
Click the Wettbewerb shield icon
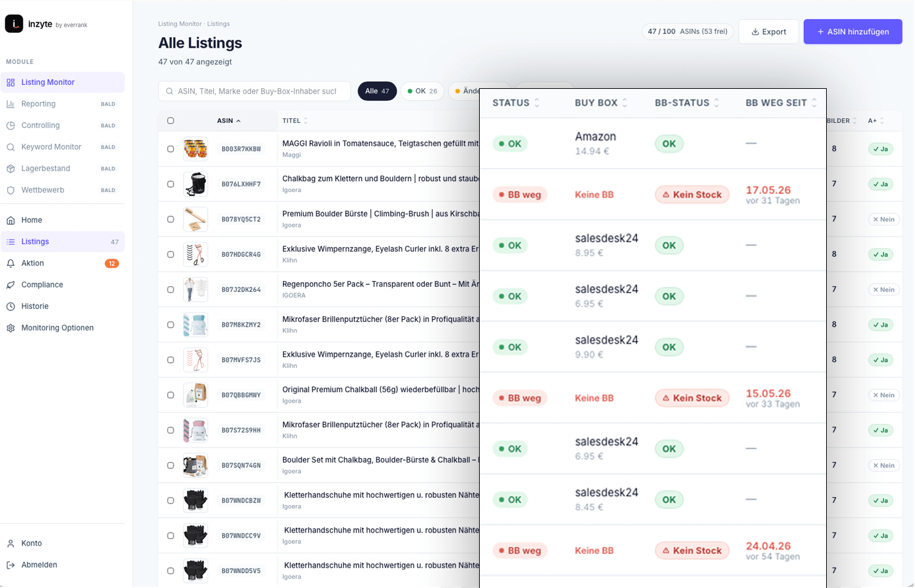tap(10, 190)
